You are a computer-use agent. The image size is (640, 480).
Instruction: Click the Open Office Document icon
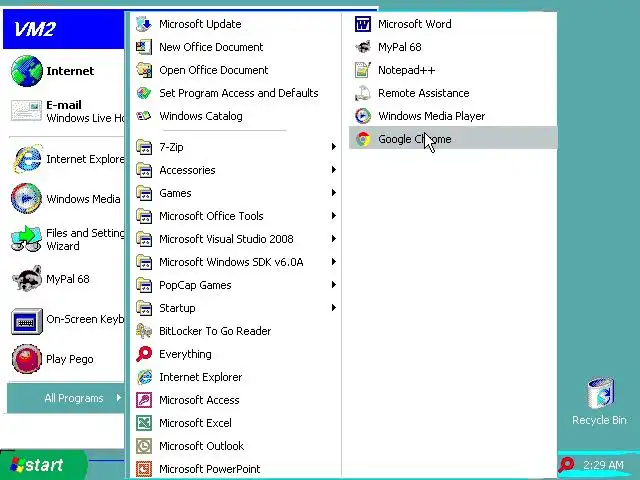144,70
